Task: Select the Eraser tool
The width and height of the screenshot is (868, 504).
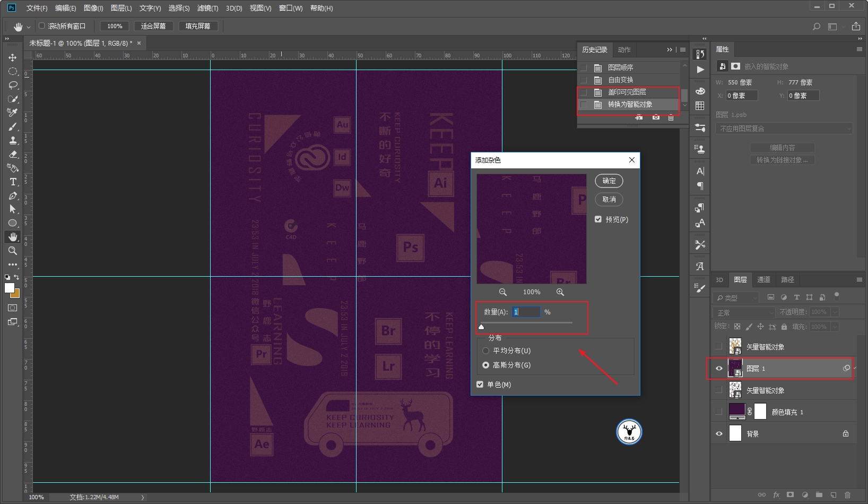Action: [13, 154]
